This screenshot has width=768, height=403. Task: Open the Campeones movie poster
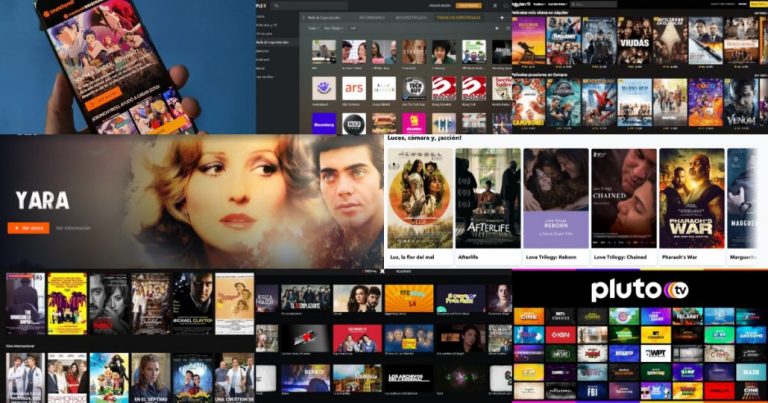click(528, 102)
